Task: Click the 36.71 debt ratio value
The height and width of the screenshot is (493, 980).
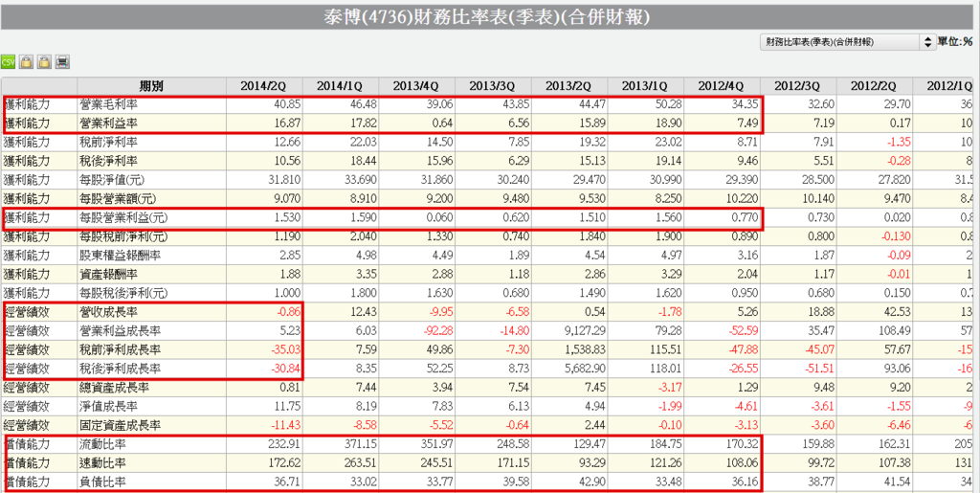Action: tap(287, 482)
